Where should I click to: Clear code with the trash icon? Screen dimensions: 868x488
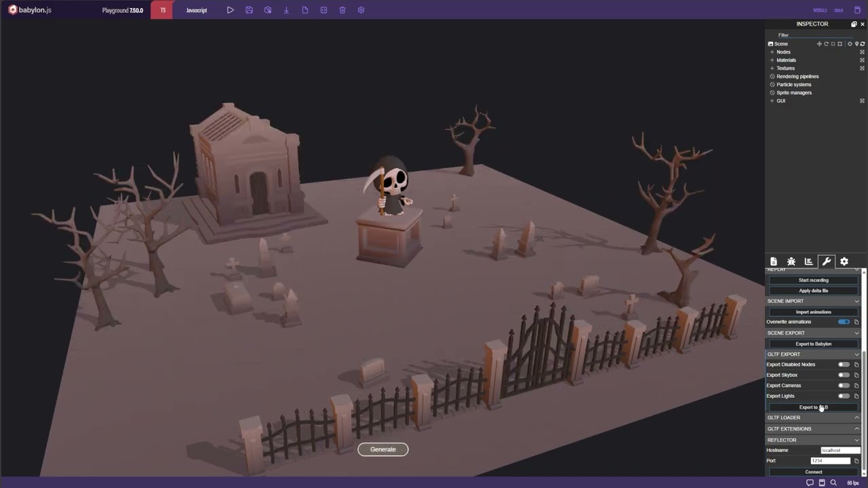coord(342,10)
